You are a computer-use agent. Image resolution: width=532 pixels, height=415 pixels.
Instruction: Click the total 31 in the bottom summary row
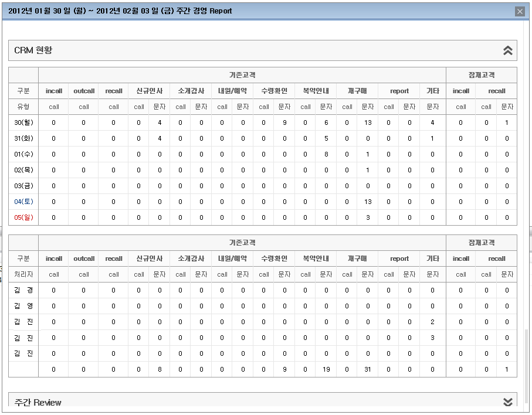(x=368, y=369)
